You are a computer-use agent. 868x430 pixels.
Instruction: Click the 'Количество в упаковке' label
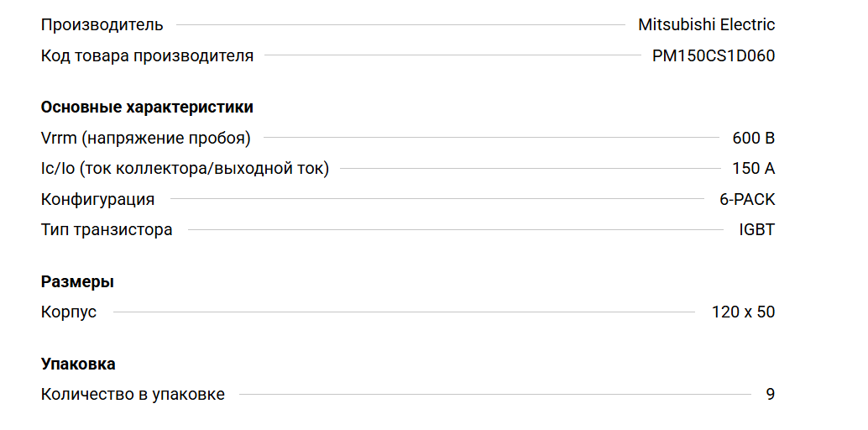click(x=133, y=395)
